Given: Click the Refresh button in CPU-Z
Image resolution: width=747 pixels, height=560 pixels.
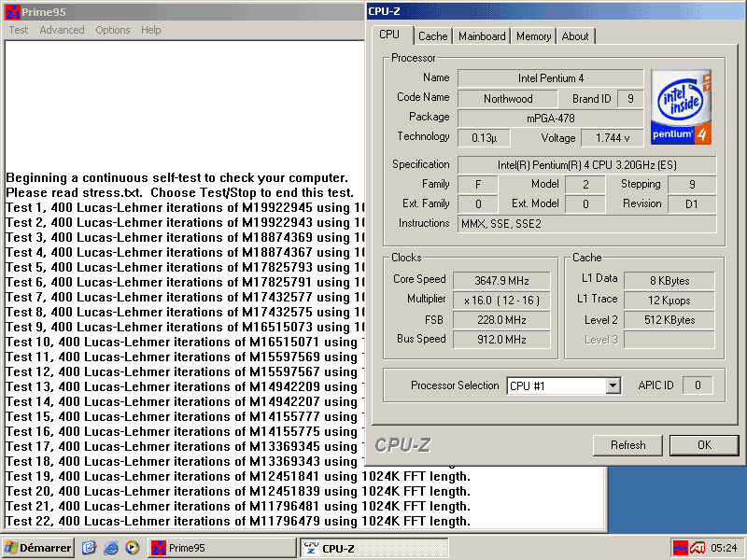Looking at the screenshot, I should pos(627,445).
